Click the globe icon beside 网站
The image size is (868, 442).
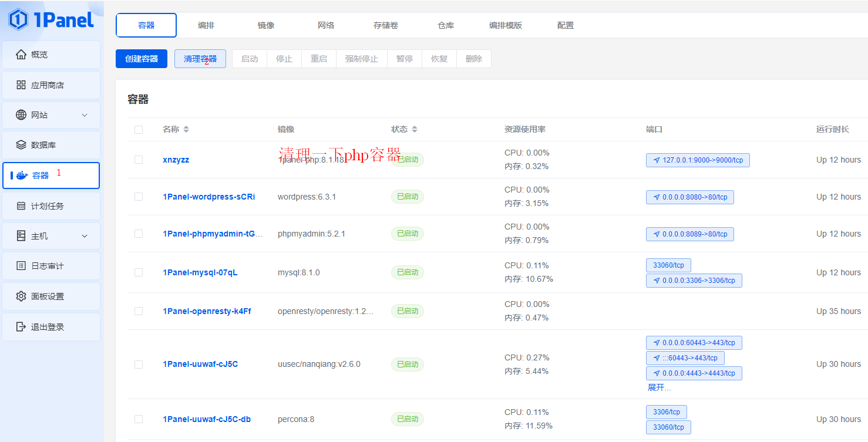[21, 115]
